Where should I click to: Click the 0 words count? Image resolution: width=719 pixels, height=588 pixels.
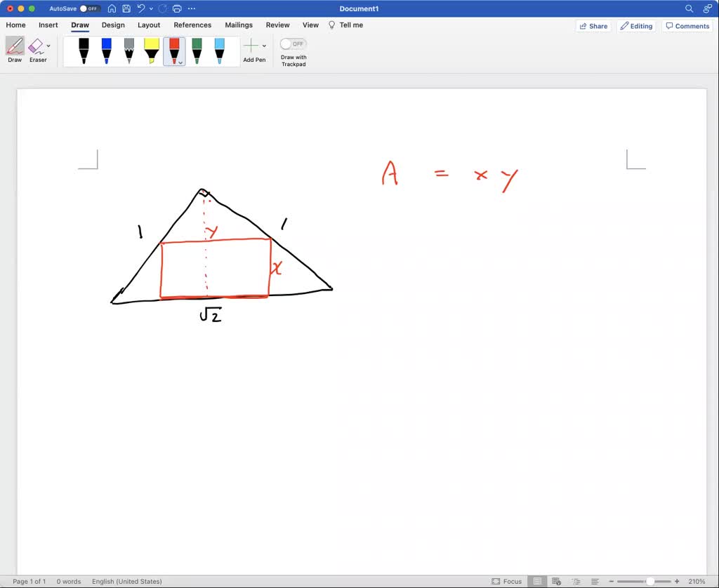pyautogui.click(x=69, y=581)
